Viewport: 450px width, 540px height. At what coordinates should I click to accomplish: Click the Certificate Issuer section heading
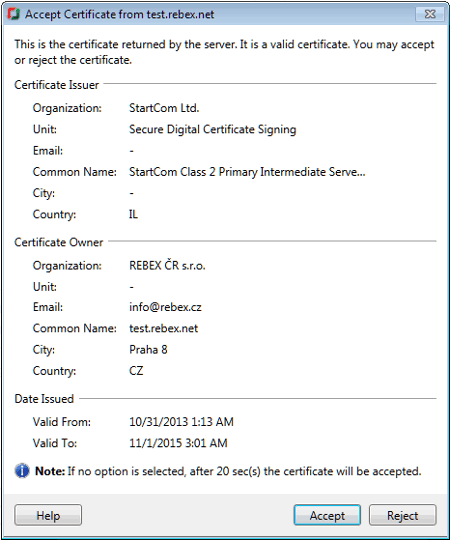click(56, 85)
